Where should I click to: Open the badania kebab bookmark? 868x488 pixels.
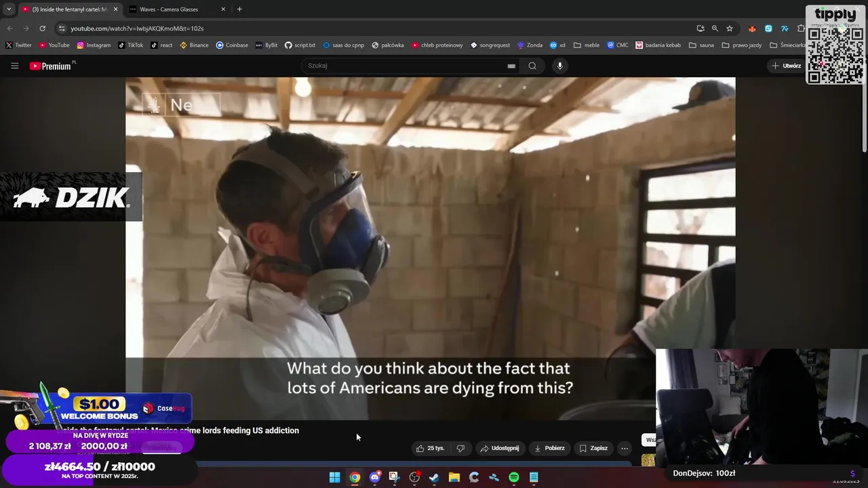pyautogui.click(x=658, y=45)
